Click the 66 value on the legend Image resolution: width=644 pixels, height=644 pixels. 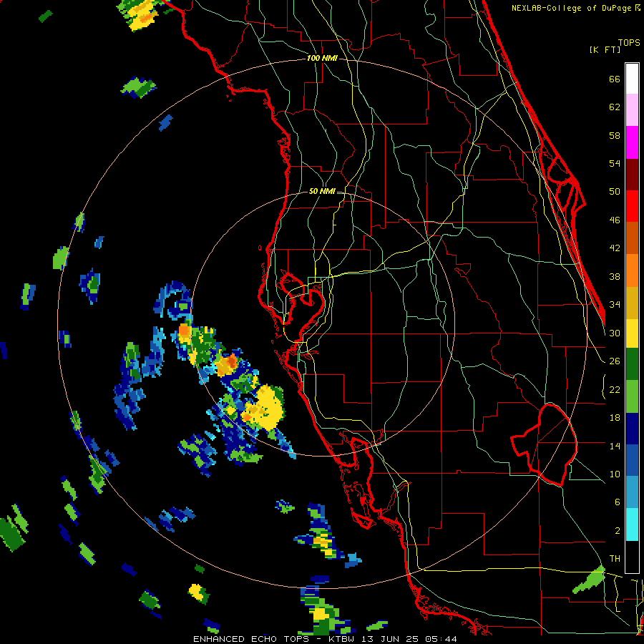[x=615, y=79]
